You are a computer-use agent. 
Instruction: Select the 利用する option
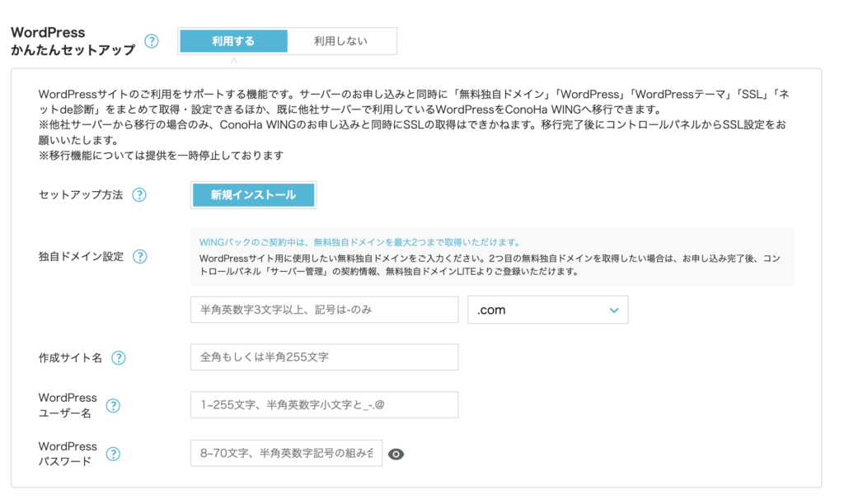pyautogui.click(x=233, y=40)
